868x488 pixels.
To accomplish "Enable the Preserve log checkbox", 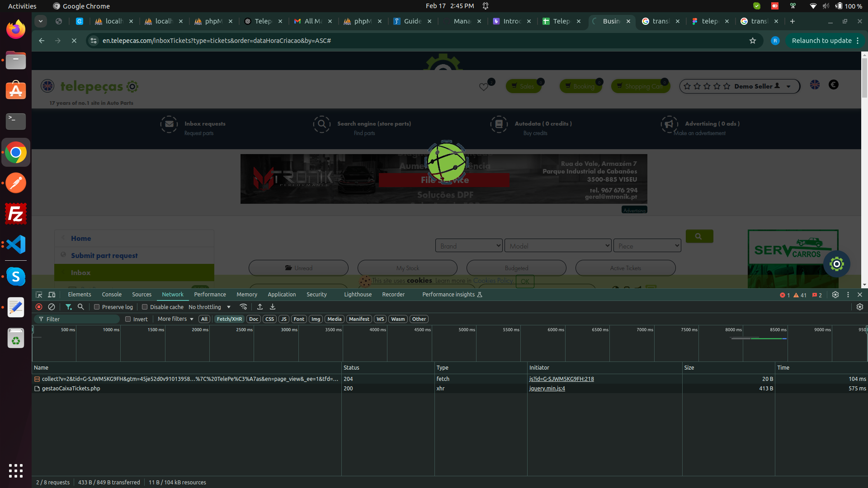I will [x=97, y=307].
